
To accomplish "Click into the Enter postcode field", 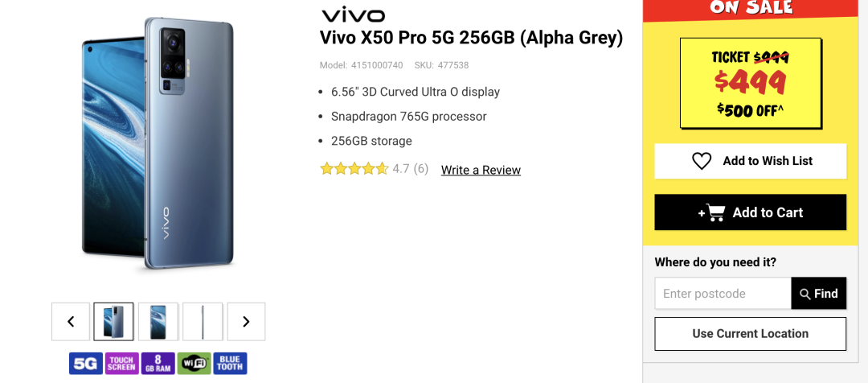I will (723, 294).
